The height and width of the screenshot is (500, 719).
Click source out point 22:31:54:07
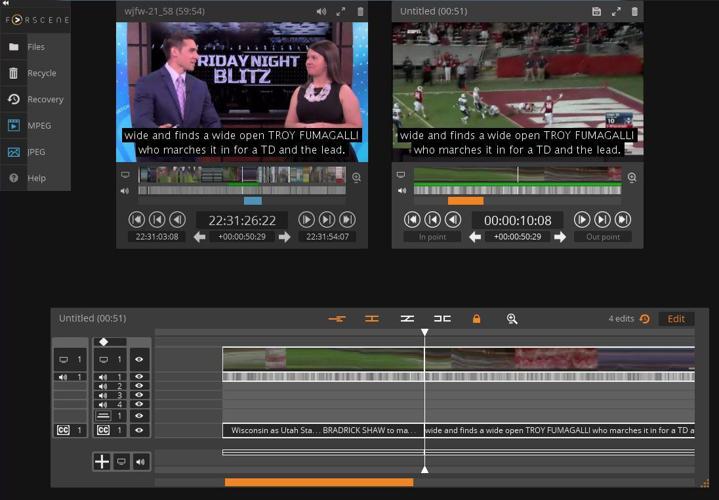coord(327,237)
